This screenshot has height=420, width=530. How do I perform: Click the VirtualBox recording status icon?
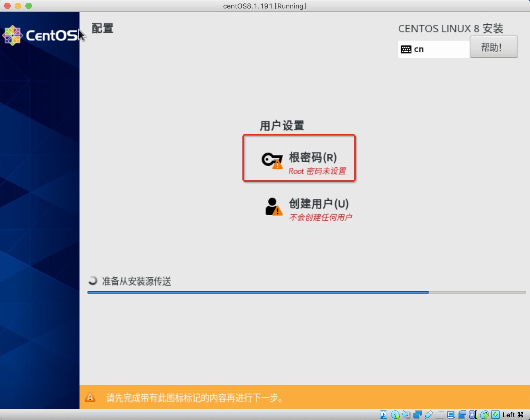point(462,414)
